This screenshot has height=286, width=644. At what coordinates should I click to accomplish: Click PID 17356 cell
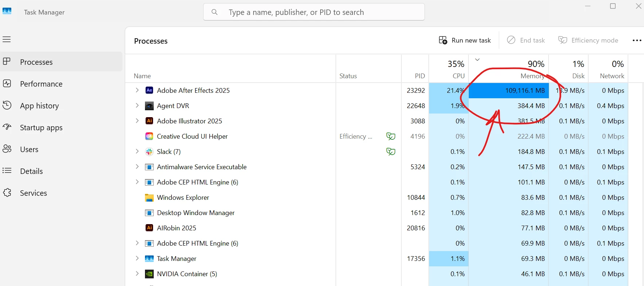click(416, 259)
